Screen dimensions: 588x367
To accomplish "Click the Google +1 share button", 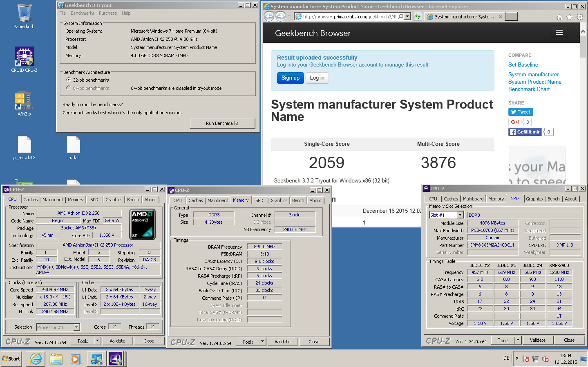I will (514, 122).
